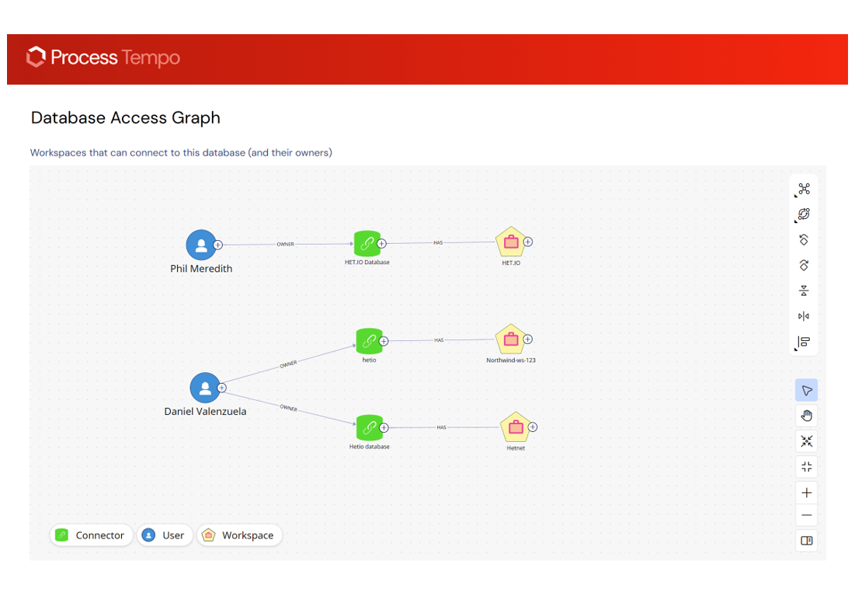Expand the Hetnet workspace plus button
This screenshot has height=616, width=855.
[x=533, y=427]
